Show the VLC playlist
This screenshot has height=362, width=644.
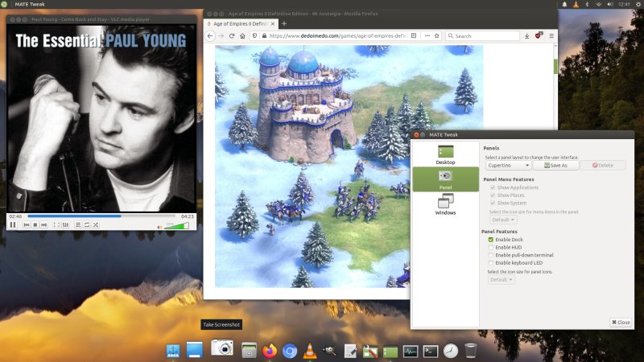(x=78, y=225)
